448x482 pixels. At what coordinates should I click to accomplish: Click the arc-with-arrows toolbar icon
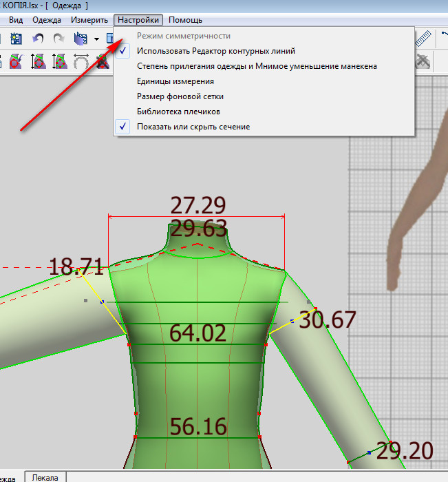point(81,62)
